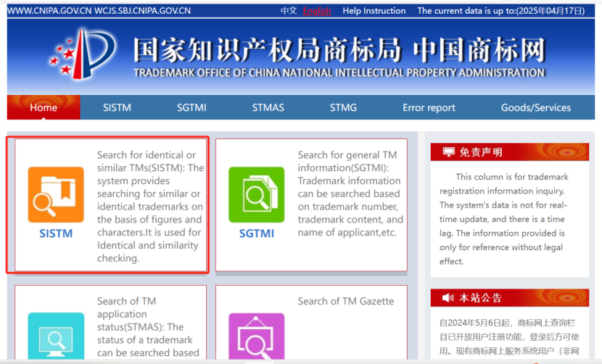Select the English language link

coord(317,11)
